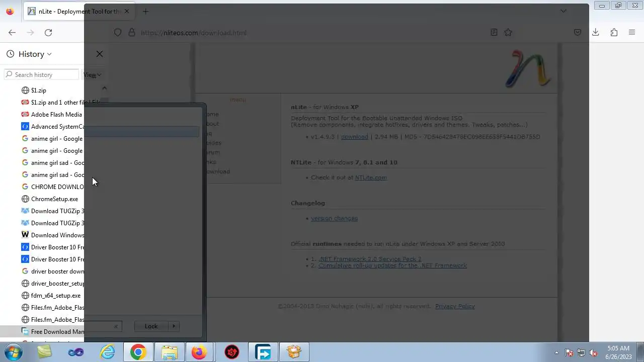Image resolution: width=644 pixels, height=362 pixels.
Task: Open the Windows Start menu
Action: 12,352
